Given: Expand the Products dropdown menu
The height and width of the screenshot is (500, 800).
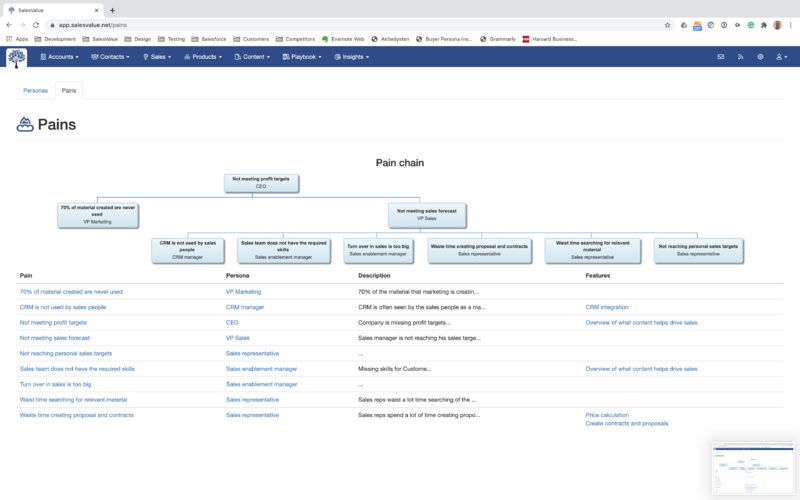Looking at the screenshot, I should click(204, 57).
